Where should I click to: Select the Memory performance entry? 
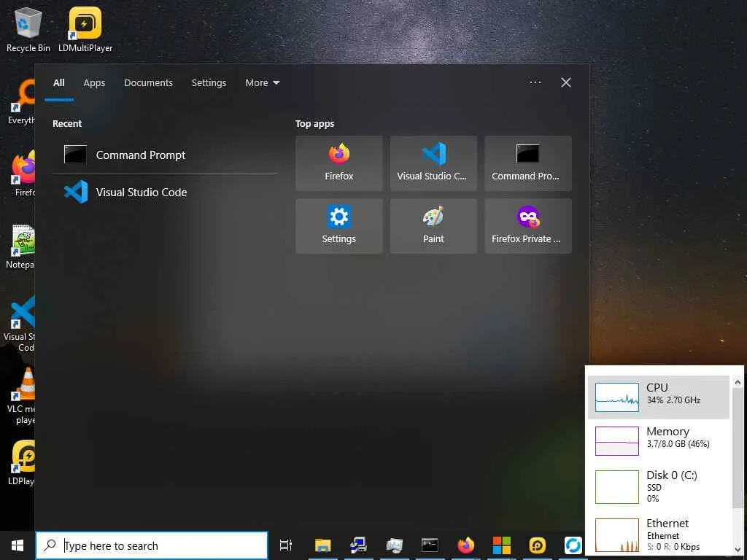coord(659,441)
